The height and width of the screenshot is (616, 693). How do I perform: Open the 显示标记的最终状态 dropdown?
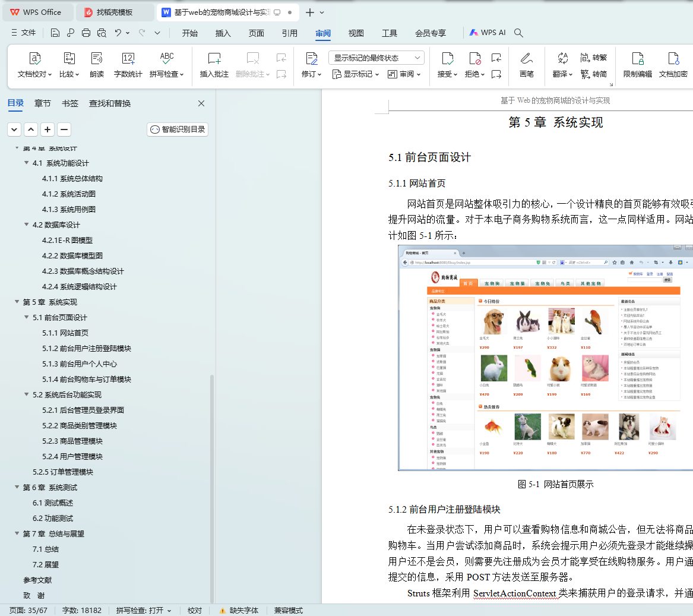(x=376, y=58)
